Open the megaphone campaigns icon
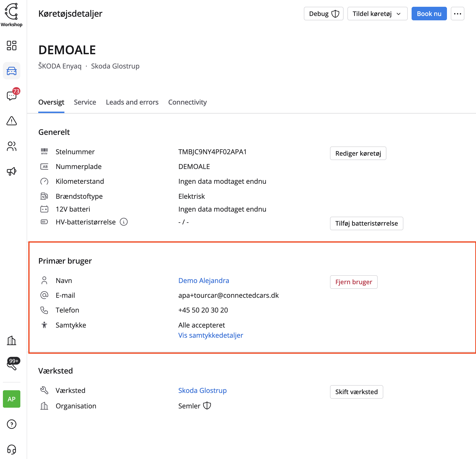This screenshot has width=476, height=459. click(11, 171)
